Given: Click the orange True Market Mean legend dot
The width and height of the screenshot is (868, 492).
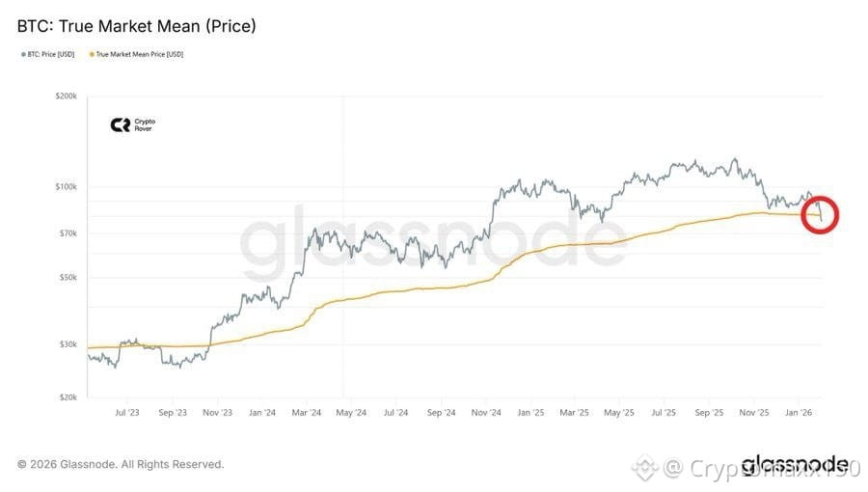Looking at the screenshot, I should pyautogui.click(x=91, y=54).
